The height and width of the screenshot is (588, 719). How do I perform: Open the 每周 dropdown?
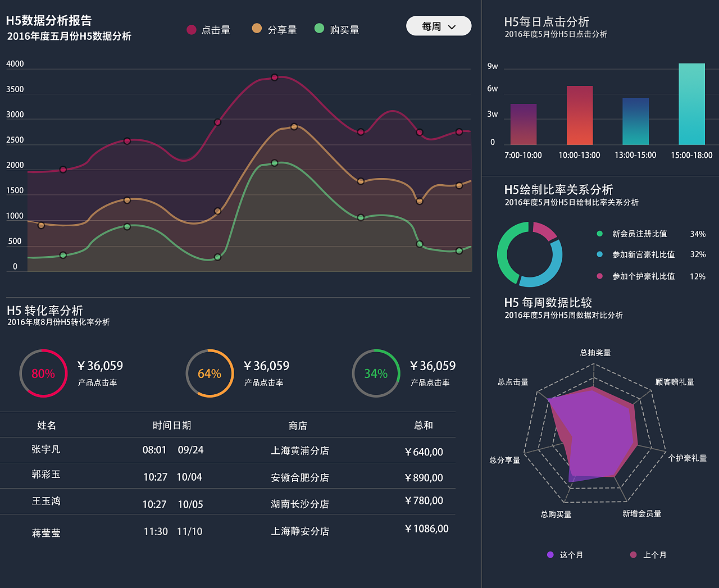(439, 26)
